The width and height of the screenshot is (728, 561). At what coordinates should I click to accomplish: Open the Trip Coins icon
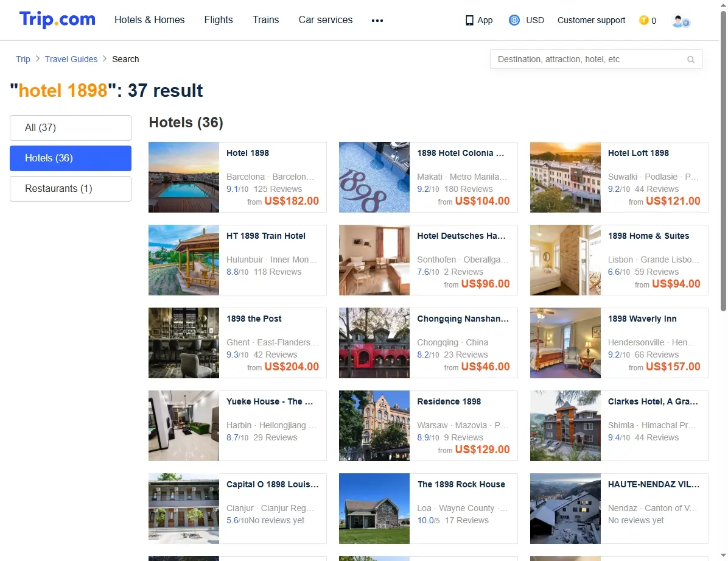[x=643, y=20]
